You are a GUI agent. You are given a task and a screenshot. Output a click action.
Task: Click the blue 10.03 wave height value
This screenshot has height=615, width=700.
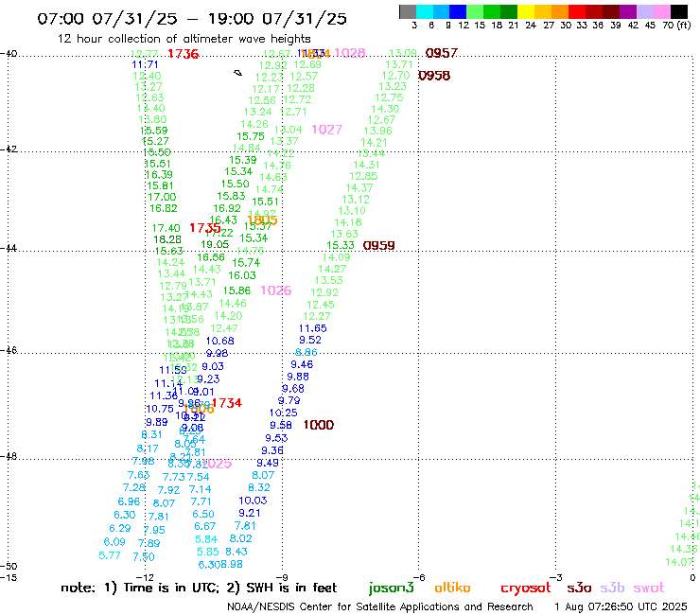[x=254, y=501]
